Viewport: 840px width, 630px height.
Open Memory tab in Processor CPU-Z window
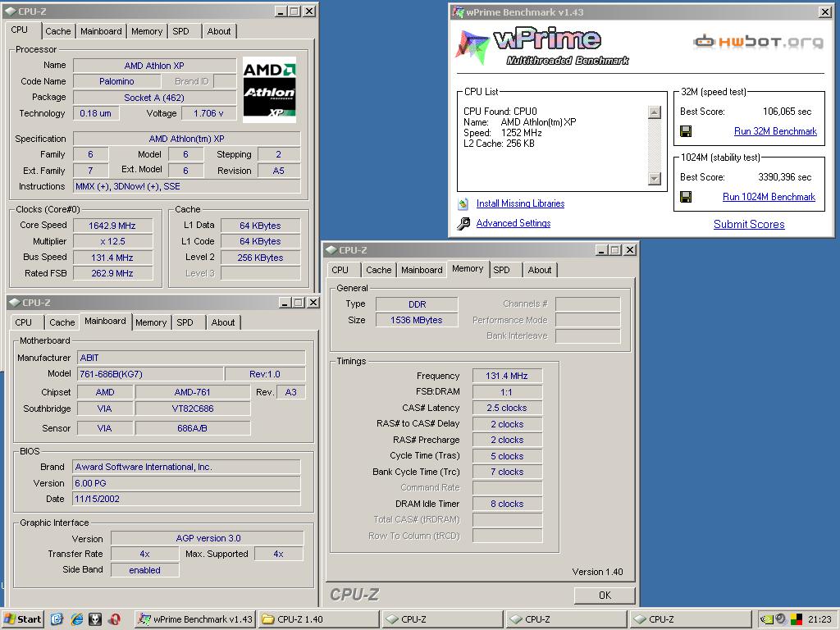[x=147, y=31]
